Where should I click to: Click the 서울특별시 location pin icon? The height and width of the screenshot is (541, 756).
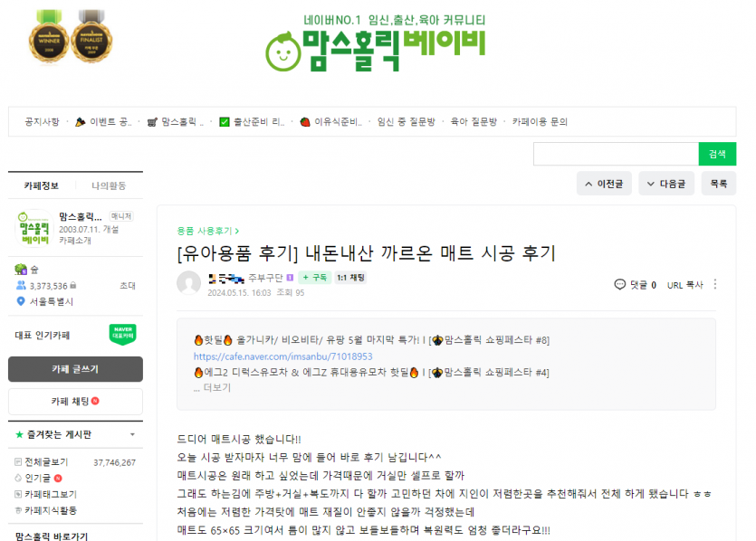pos(20,301)
